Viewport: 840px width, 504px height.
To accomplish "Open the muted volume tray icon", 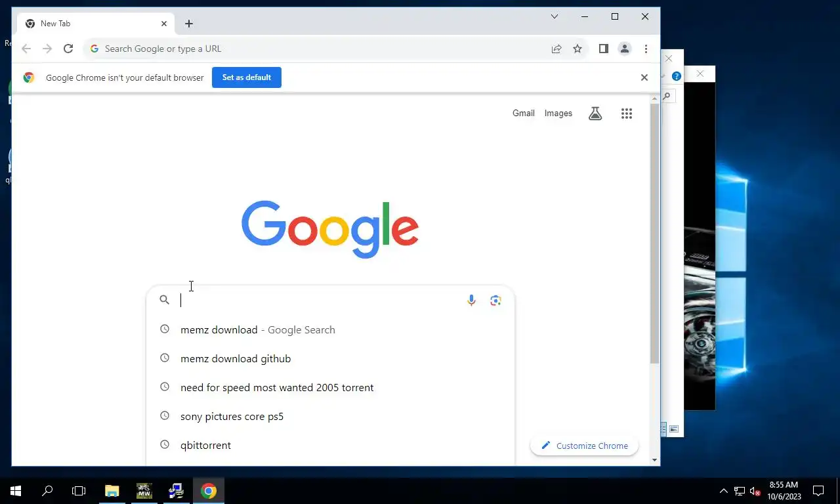I will [x=755, y=491].
